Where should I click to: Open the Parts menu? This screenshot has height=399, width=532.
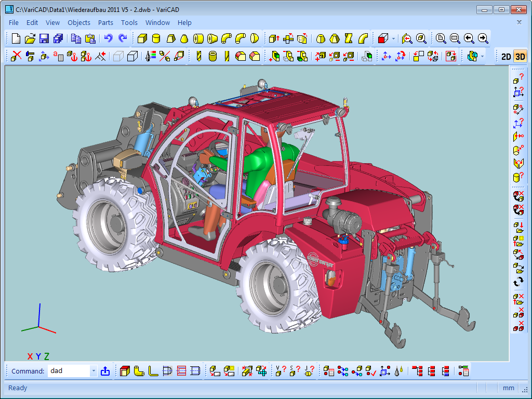[x=105, y=22]
